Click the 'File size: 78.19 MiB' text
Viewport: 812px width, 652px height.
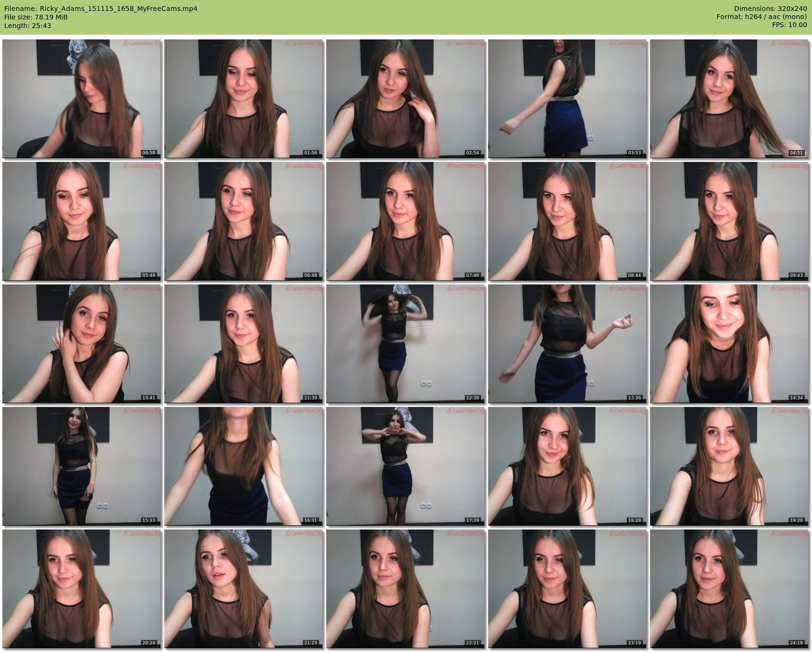point(36,17)
